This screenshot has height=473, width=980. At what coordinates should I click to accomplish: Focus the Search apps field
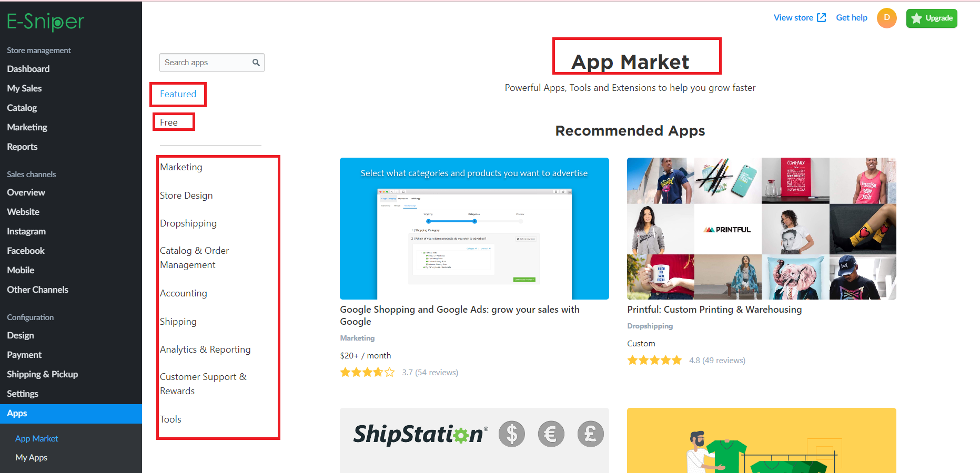click(x=211, y=63)
